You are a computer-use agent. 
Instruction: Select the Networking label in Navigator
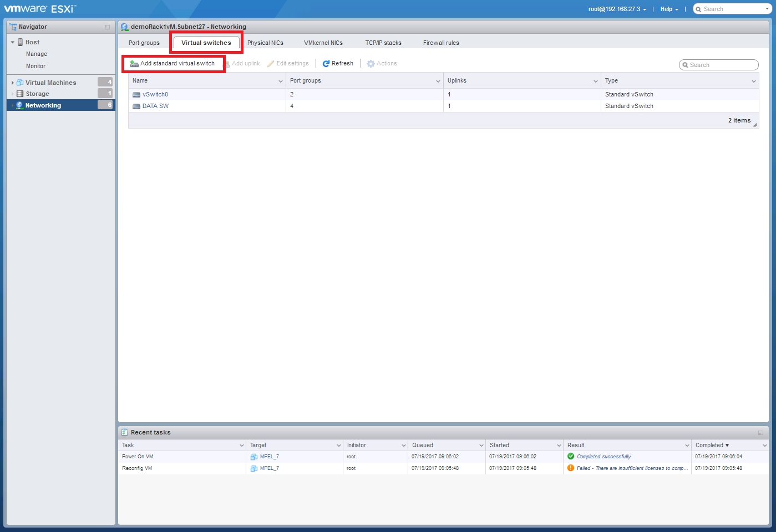tap(43, 105)
